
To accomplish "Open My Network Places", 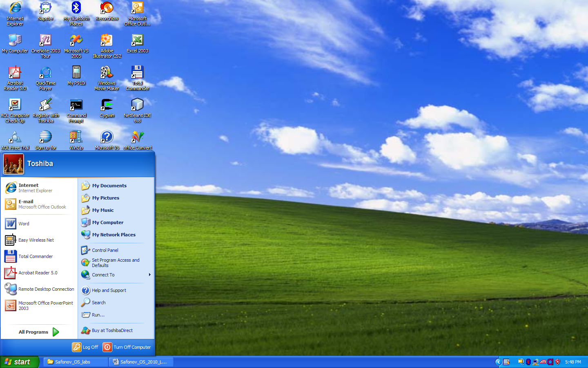I will 116,235.
